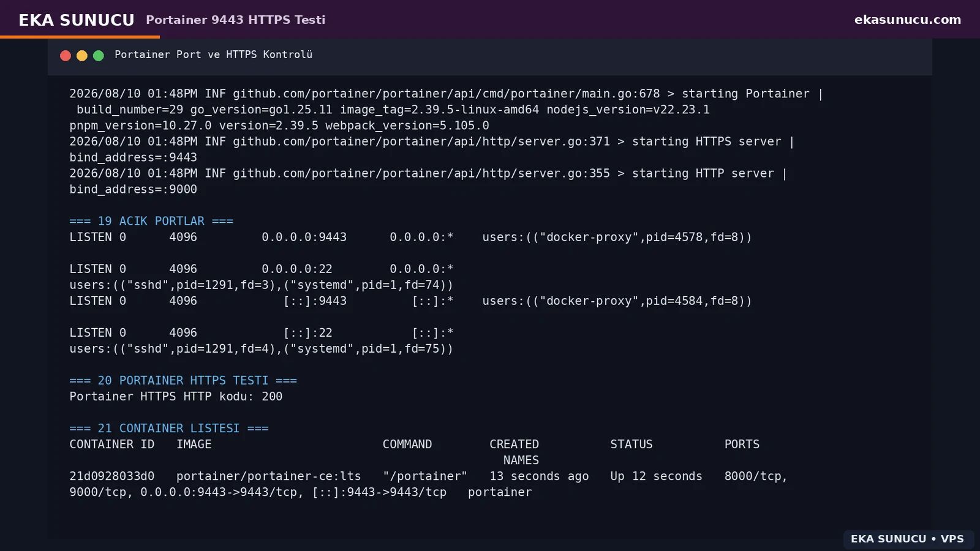Click the COMMAND column header
The image size is (980, 551).
click(x=407, y=444)
